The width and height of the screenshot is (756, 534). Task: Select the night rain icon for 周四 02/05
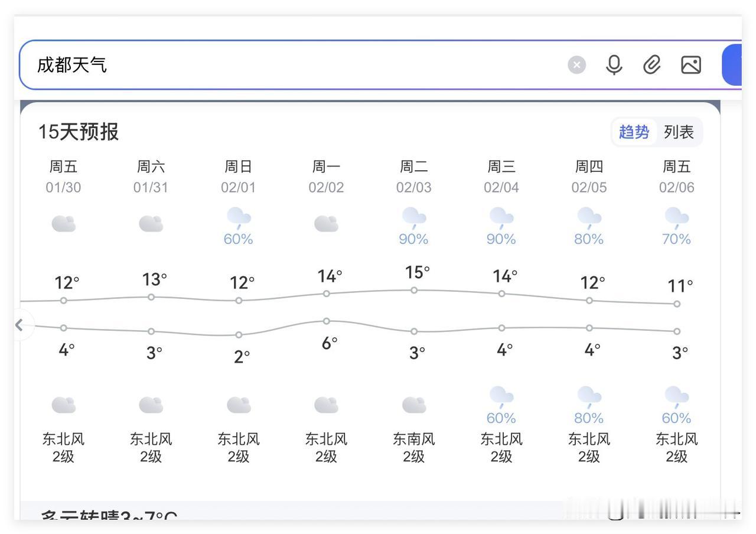589,397
